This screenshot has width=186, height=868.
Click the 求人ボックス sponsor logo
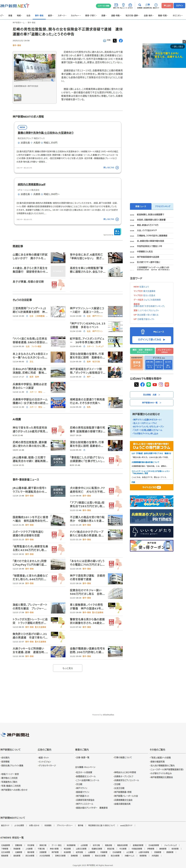[117, 231]
